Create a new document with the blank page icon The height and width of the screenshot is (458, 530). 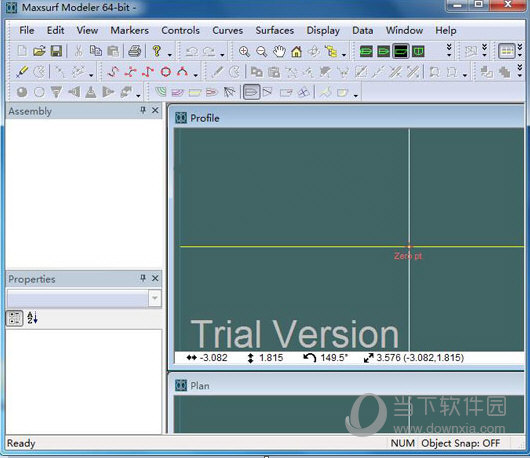(x=22, y=51)
